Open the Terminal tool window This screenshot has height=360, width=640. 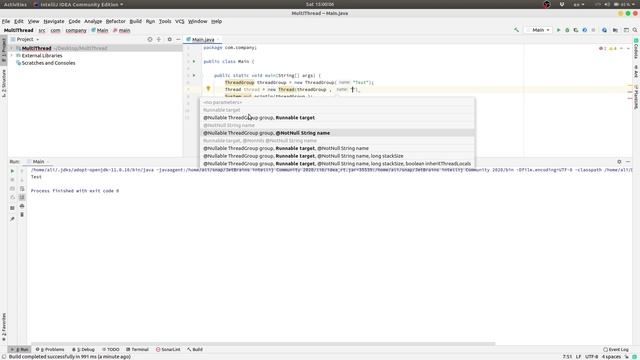tap(138, 349)
